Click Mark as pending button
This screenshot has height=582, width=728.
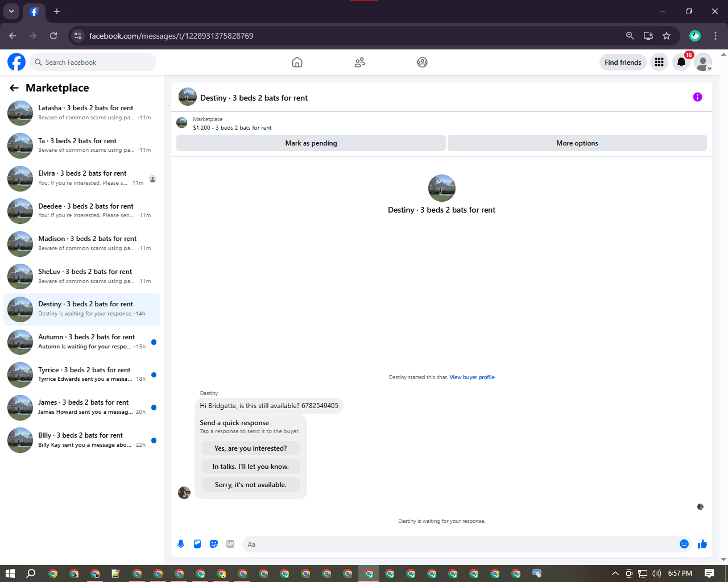pos(311,143)
